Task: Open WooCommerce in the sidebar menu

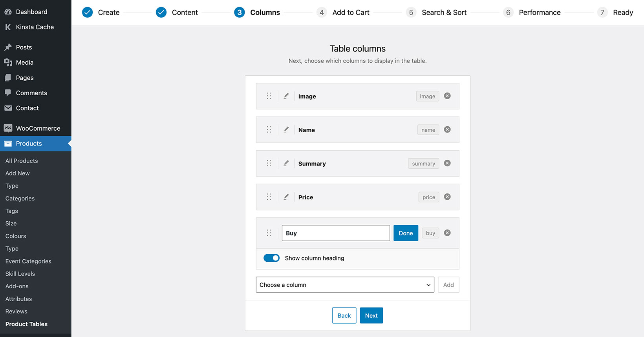Action: tap(38, 128)
